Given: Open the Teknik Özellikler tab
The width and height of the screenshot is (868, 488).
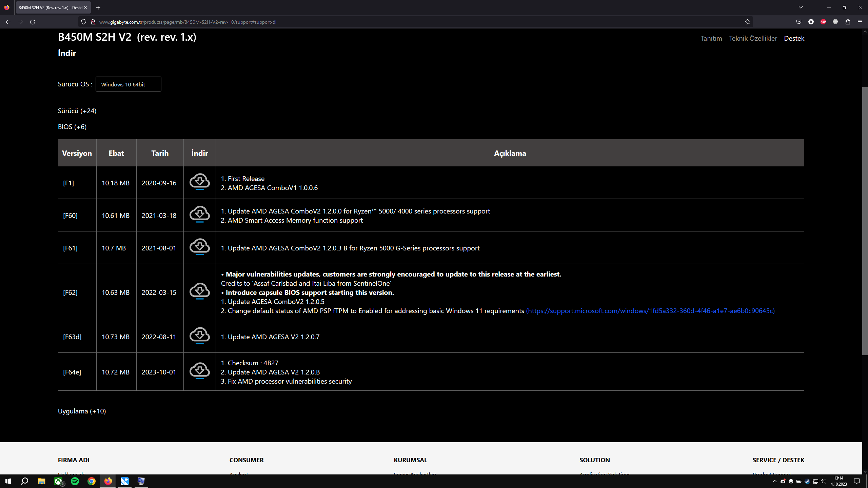Looking at the screenshot, I should coord(753,38).
